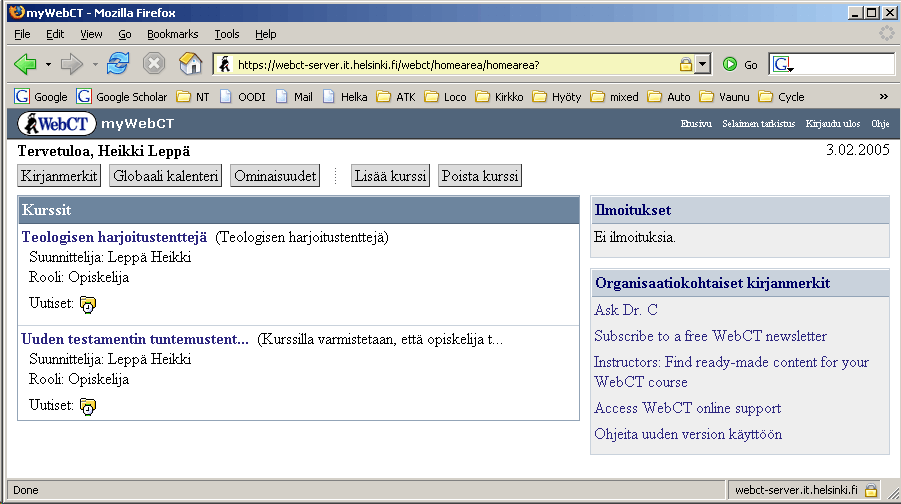Expand the address bar URL dropdown
The image size is (901, 504).
[703, 64]
